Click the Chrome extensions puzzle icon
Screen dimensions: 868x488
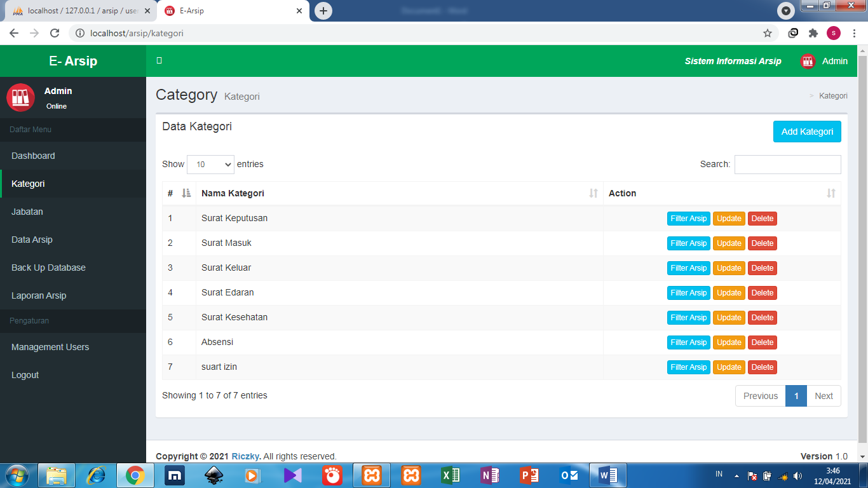(814, 32)
